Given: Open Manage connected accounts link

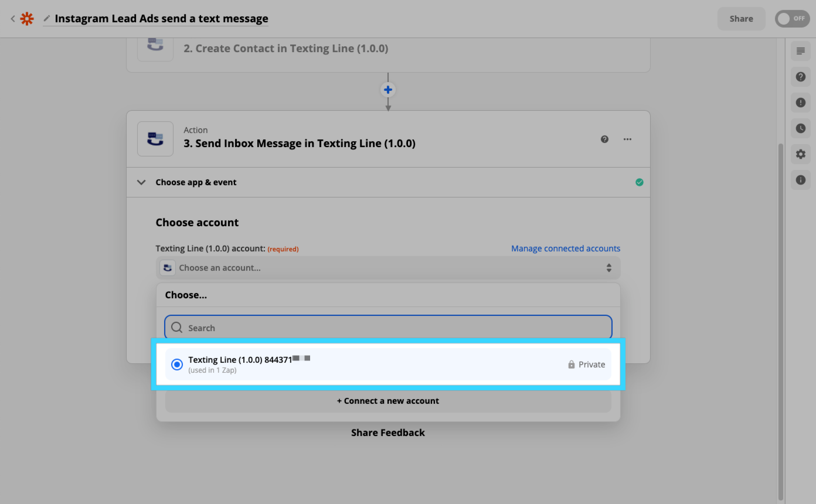Looking at the screenshot, I should (x=566, y=248).
